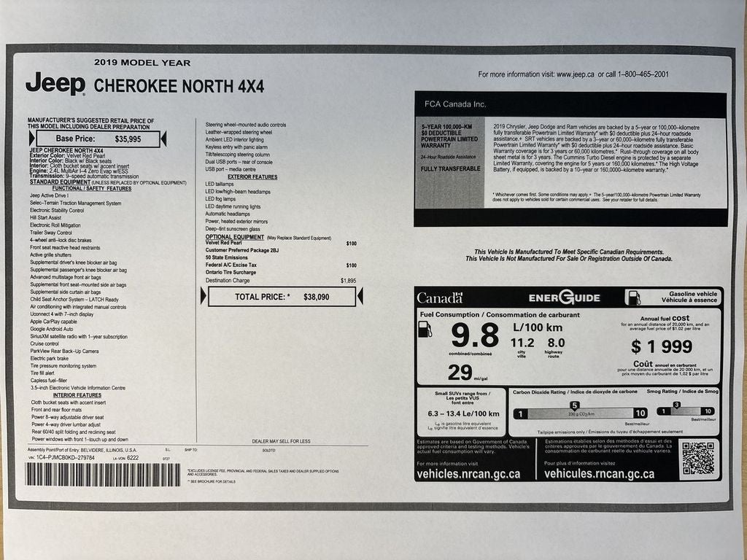Click Destination Charge $1,895 line
The width and height of the screenshot is (747, 560).
pyautogui.click(x=281, y=281)
